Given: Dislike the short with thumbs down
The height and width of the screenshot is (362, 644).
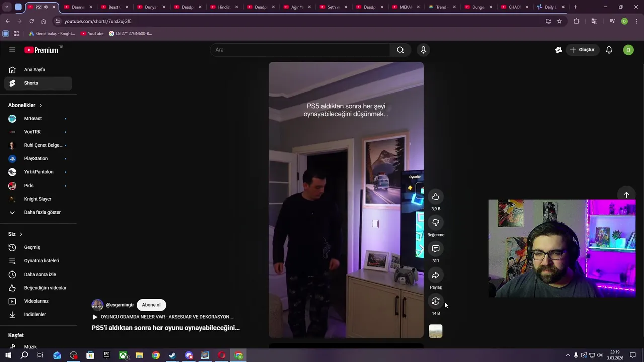Looking at the screenshot, I should [436, 223].
